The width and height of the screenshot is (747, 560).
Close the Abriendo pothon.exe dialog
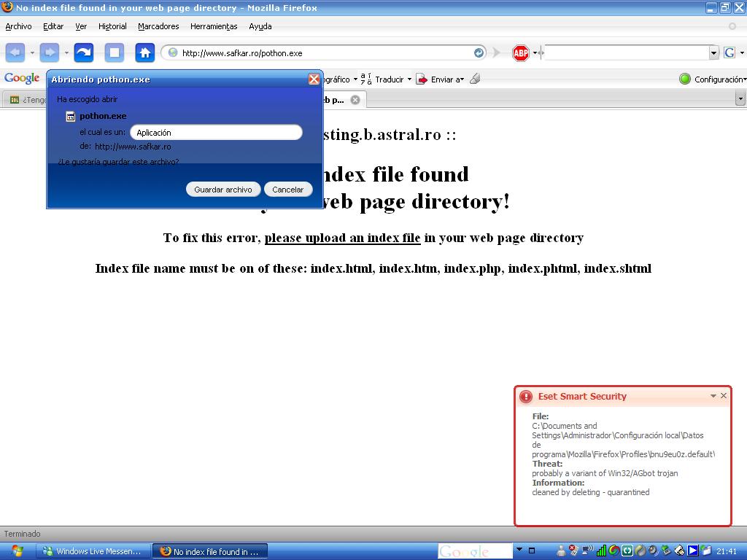[314, 79]
